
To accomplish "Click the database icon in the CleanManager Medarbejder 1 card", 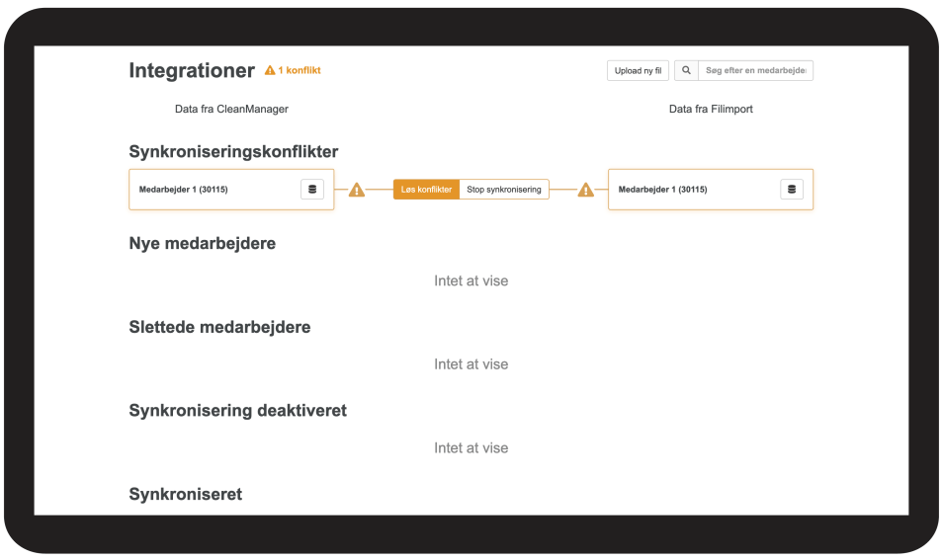I will (x=312, y=190).
